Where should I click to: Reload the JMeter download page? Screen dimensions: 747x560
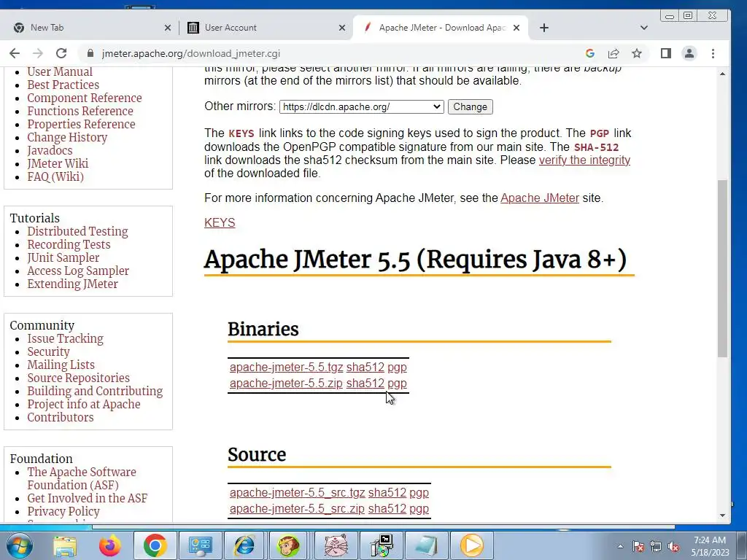click(61, 53)
